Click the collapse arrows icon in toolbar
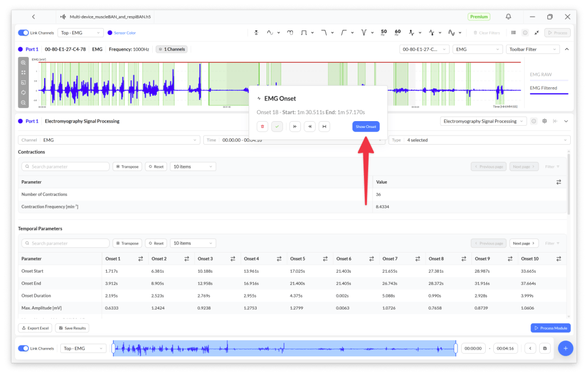The width and height of the screenshot is (588, 376). [537, 33]
